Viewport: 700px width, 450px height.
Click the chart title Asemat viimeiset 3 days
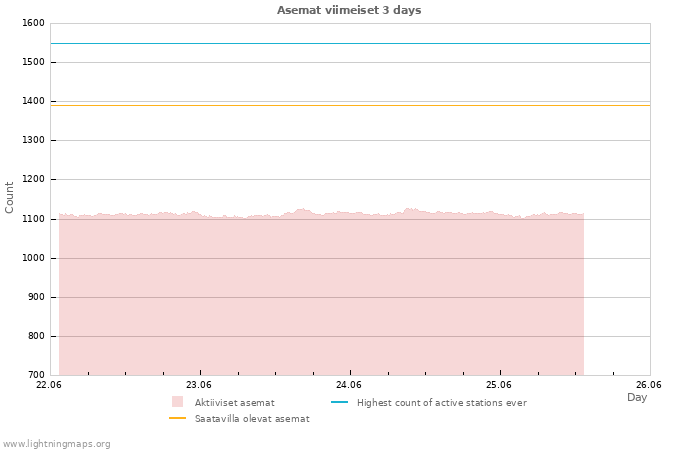[349, 10]
